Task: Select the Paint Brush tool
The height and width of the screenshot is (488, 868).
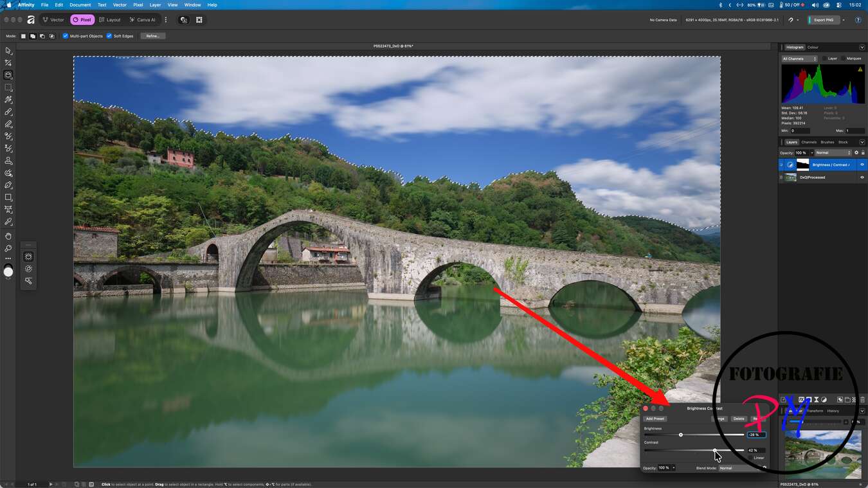Action: pyautogui.click(x=8, y=112)
